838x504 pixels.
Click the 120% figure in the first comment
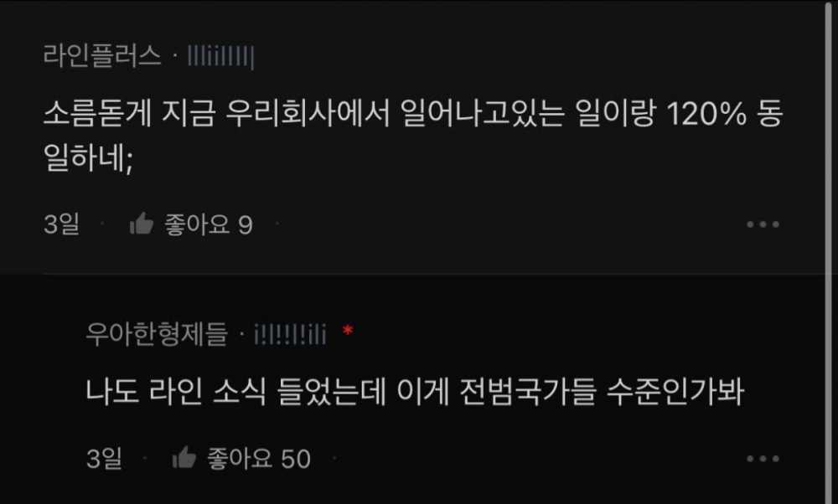tap(706, 114)
